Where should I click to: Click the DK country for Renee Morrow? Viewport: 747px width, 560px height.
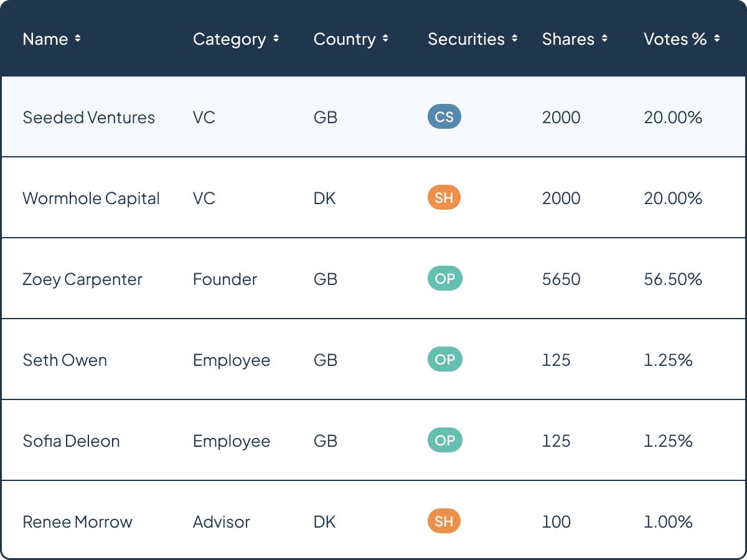click(325, 522)
